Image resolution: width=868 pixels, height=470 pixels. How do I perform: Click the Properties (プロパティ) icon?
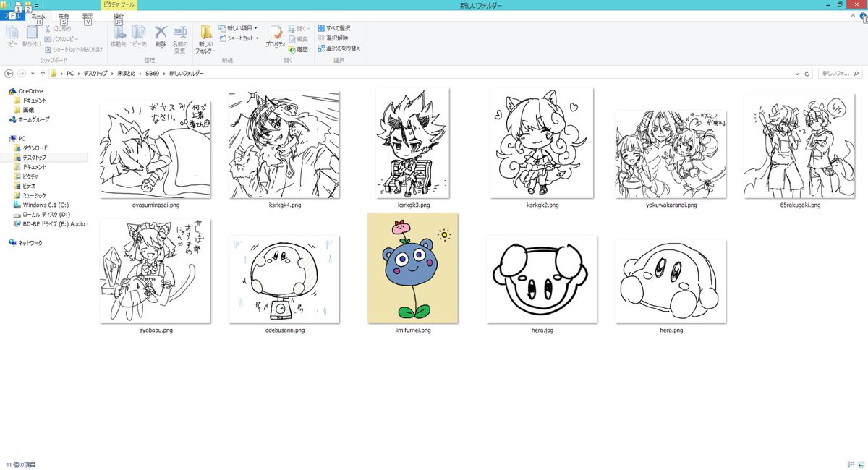tap(275, 33)
